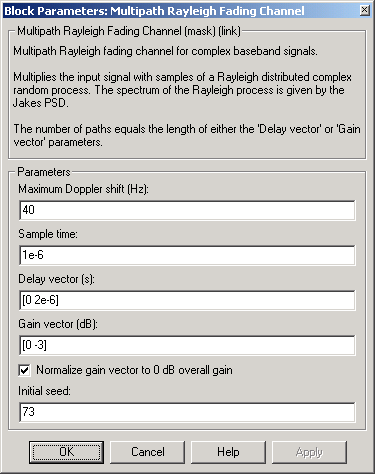
Task: Close the Block Parameters dialog with X
Action: [365, 10]
